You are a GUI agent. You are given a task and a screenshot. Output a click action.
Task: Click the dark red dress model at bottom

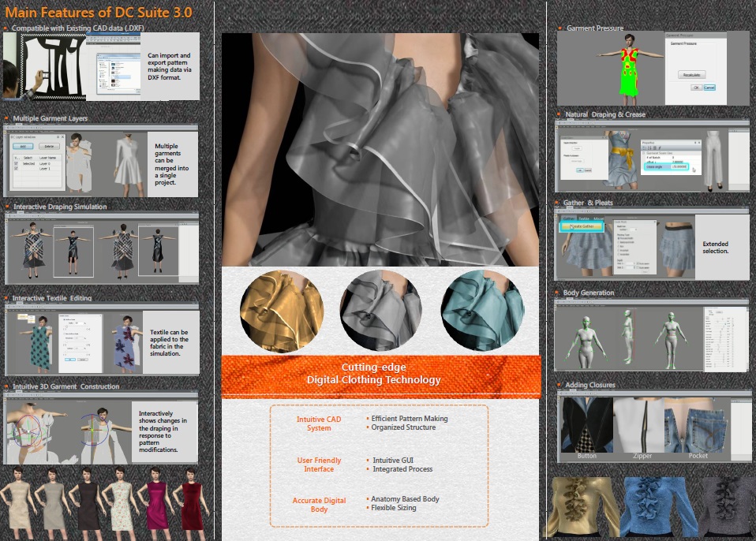click(191, 502)
